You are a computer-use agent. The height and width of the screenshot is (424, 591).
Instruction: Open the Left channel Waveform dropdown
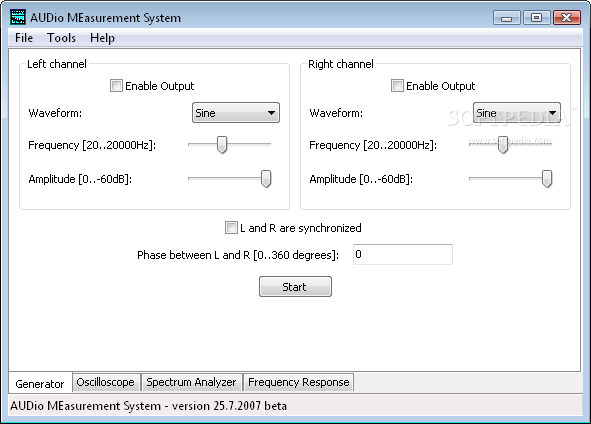(236, 113)
